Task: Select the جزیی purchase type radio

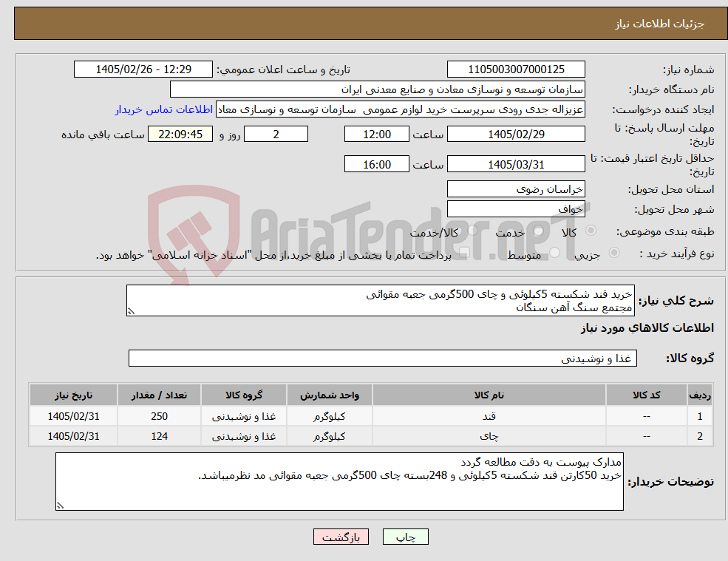Action: click(x=613, y=253)
